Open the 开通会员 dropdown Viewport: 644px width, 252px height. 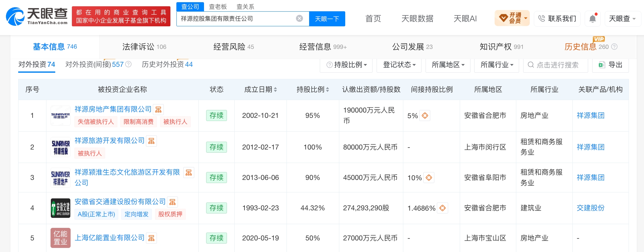(512, 18)
